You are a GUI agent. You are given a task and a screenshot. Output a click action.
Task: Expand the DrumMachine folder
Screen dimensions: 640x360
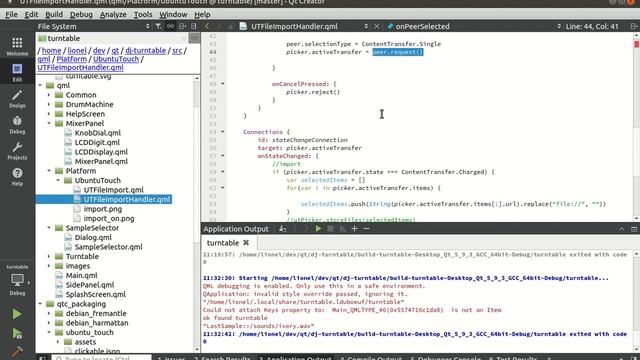(49, 104)
